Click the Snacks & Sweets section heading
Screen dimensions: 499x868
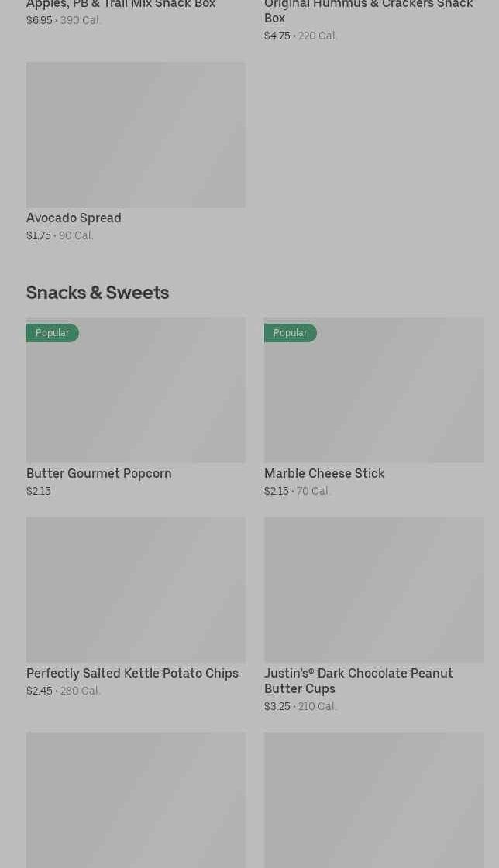(98, 292)
